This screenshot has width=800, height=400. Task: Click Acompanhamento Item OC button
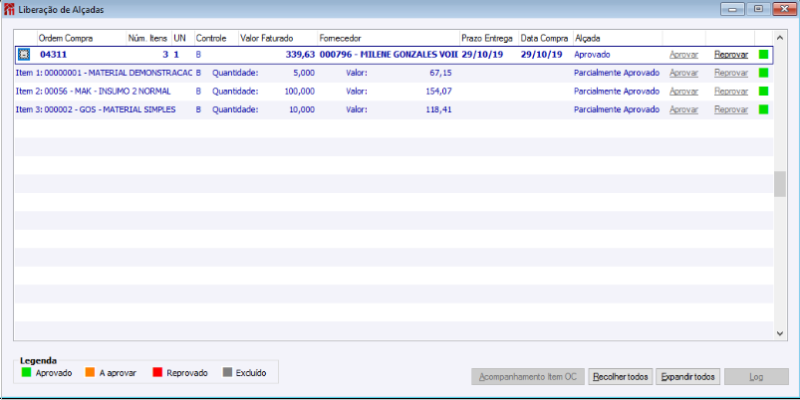pyautogui.click(x=529, y=377)
